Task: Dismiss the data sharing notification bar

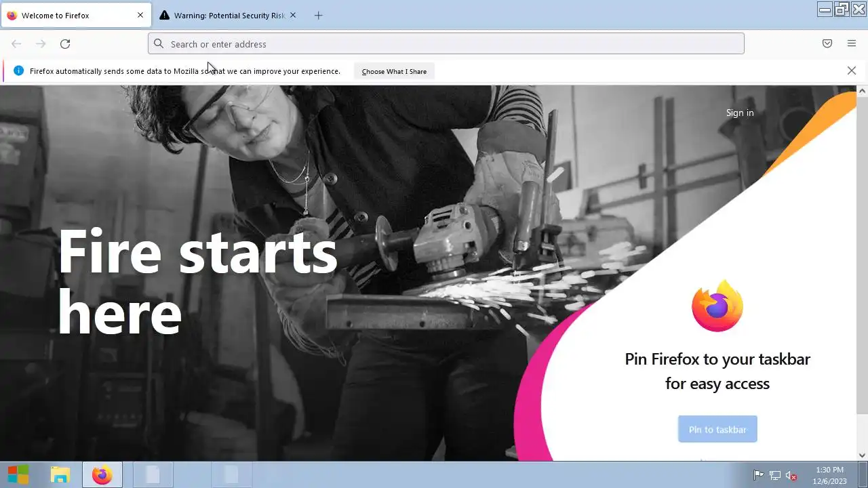Action: (x=852, y=70)
